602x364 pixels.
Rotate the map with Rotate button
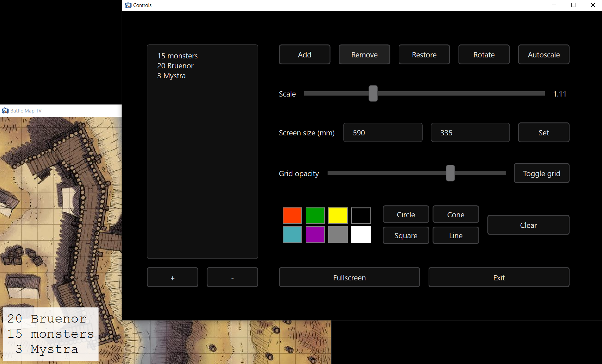(484, 55)
